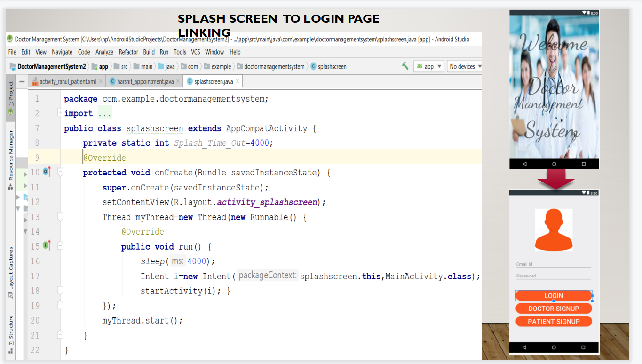Screen dimensions: 642x364
Task: Click LOGIN button in phone preview
Action: (554, 296)
